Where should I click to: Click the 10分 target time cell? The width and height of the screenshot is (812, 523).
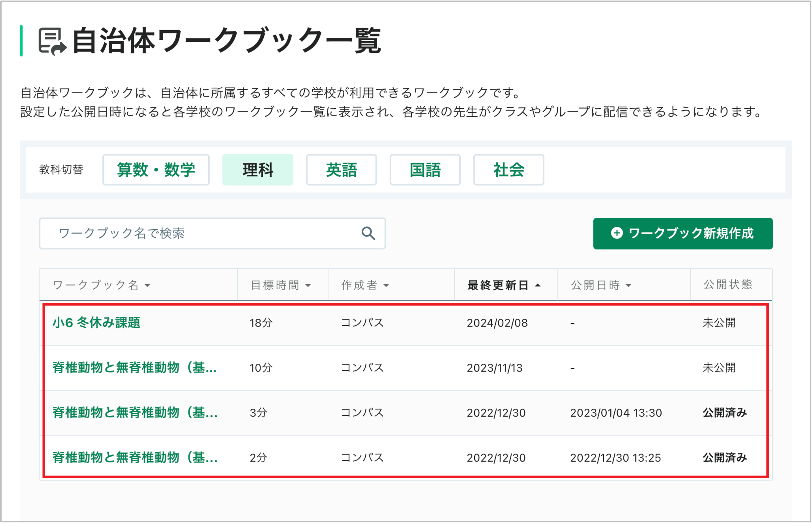261,368
